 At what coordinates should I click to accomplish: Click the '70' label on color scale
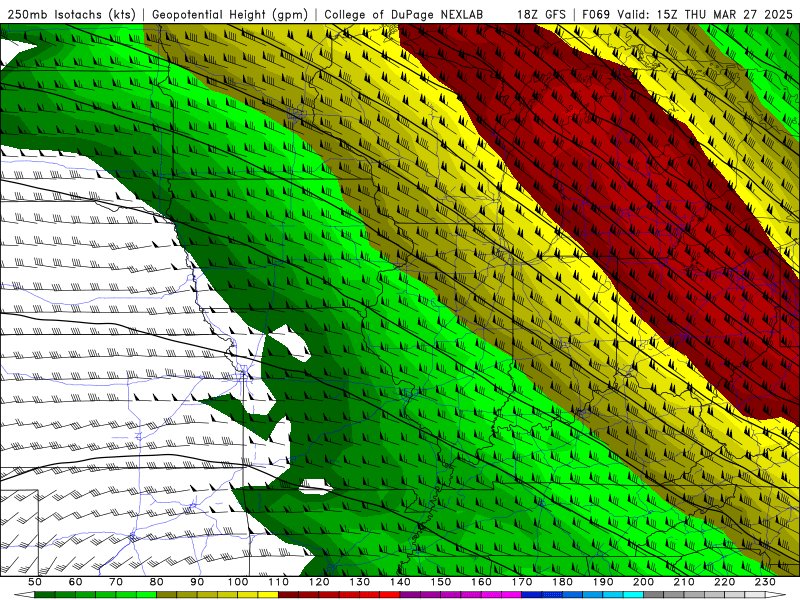tap(116, 582)
